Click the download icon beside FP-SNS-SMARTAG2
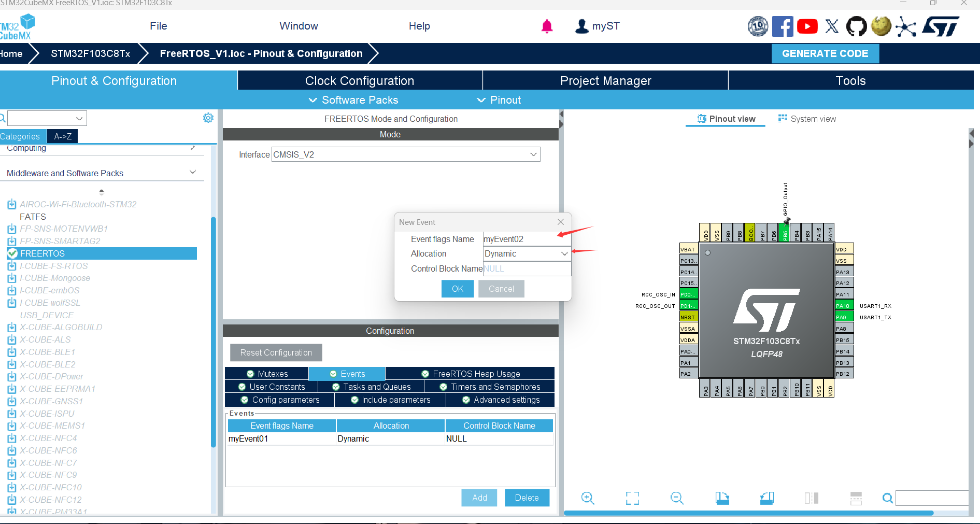Image resolution: width=980 pixels, height=524 pixels. tap(12, 241)
